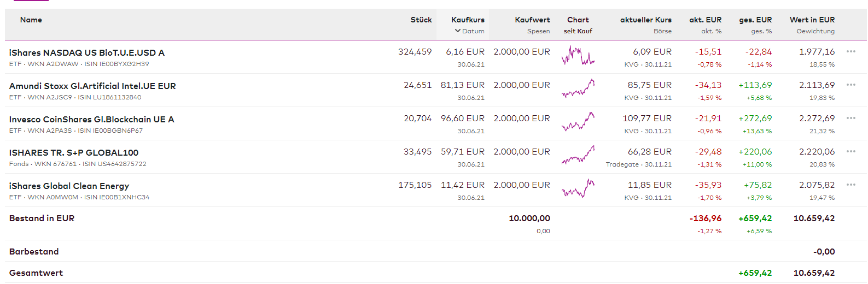
Task: Sort by Wert in EUR column
Action: pos(812,20)
